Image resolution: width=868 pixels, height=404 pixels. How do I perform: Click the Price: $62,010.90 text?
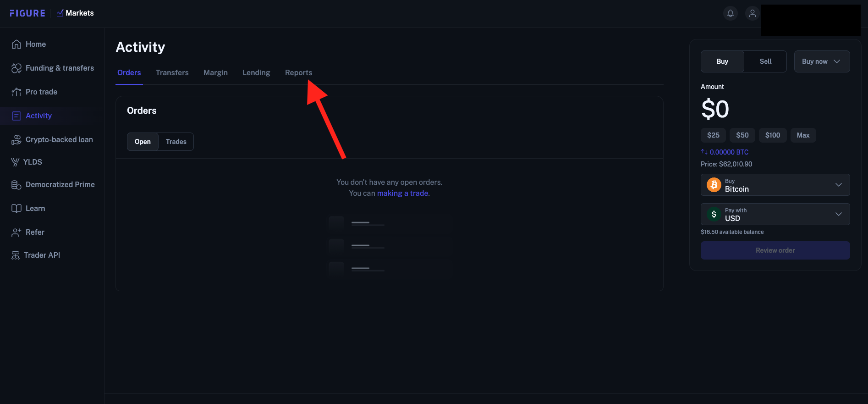pos(726,164)
